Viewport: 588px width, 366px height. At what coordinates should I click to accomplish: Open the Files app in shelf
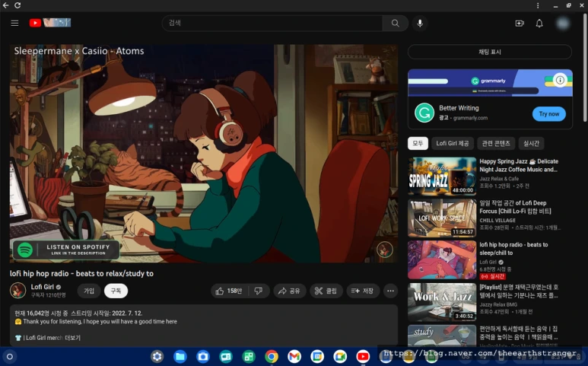pos(180,357)
